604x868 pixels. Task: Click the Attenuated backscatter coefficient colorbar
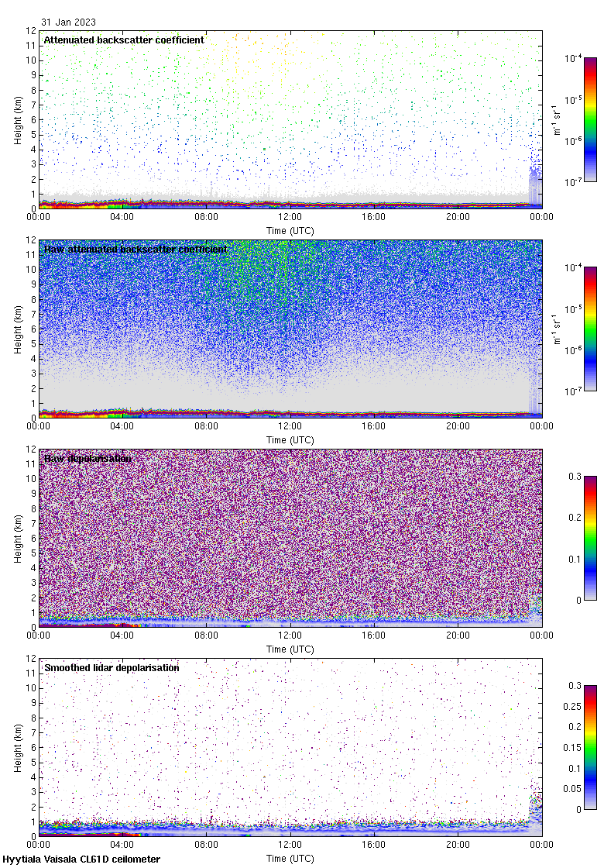point(590,119)
